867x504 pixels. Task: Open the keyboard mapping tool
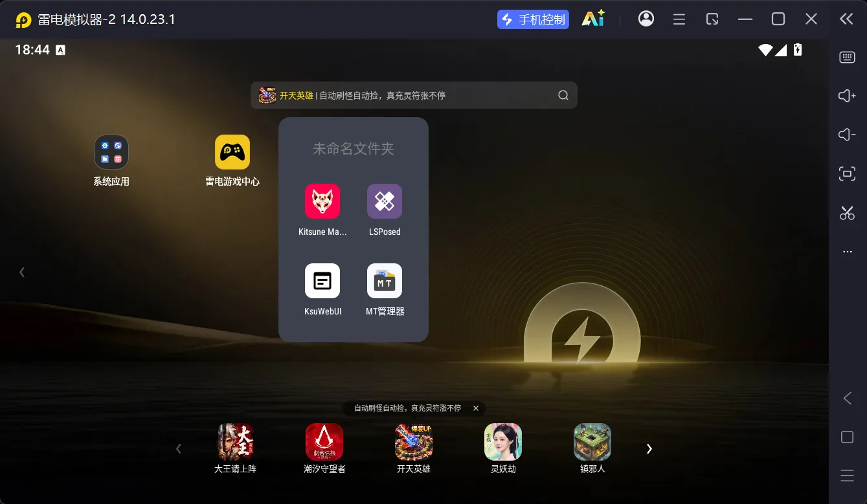tap(847, 58)
